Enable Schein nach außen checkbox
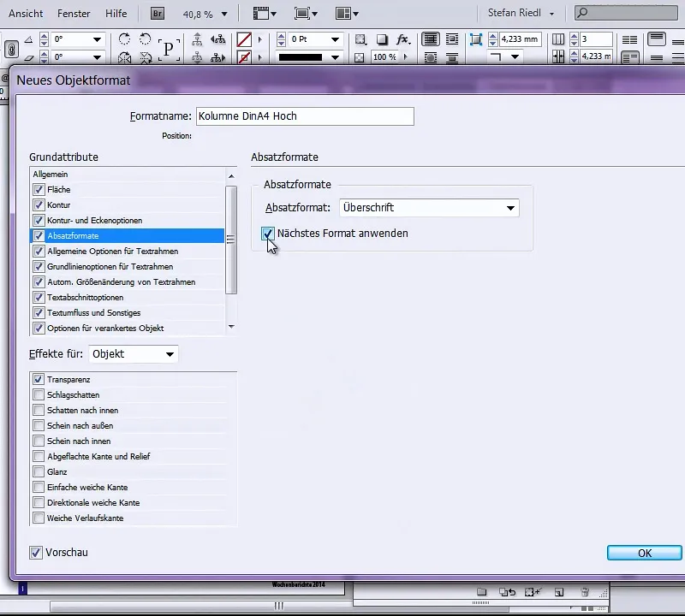Screen dimensions: 685x616 click(39, 426)
